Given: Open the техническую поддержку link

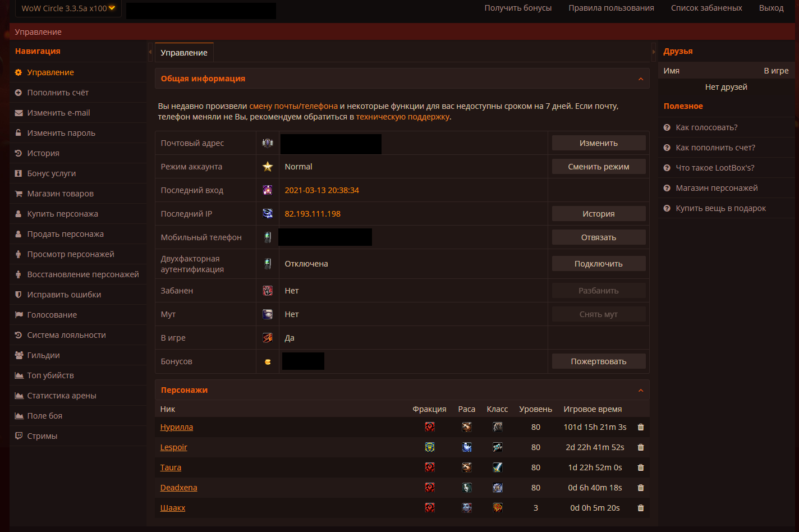Looking at the screenshot, I should coord(402,117).
